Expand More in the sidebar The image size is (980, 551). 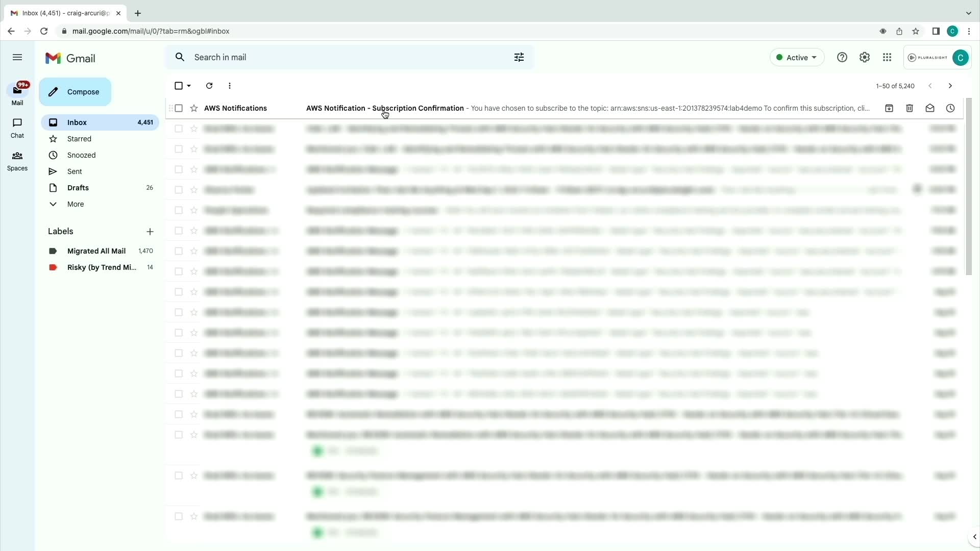tap(75, 204)
